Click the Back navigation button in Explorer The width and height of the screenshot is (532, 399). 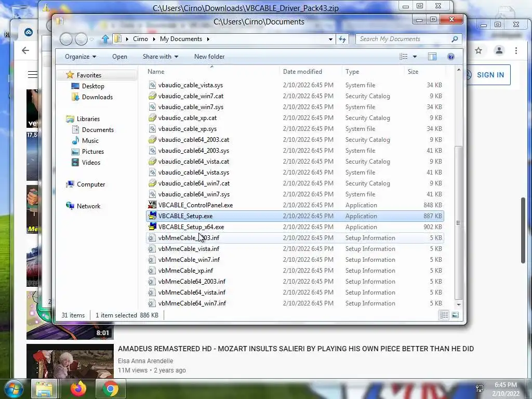[x=66, y=39]
